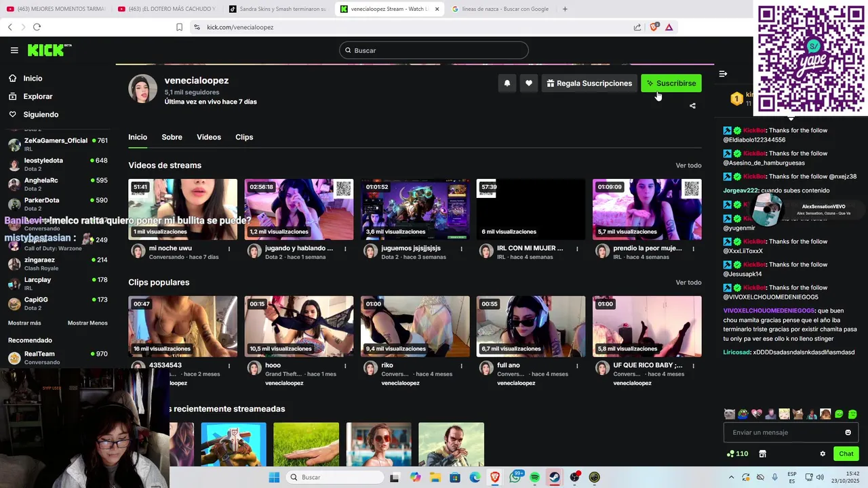Screen dimensions: 868x488
Task: Click the 110 channel points icon
Action: coord(737,454)
